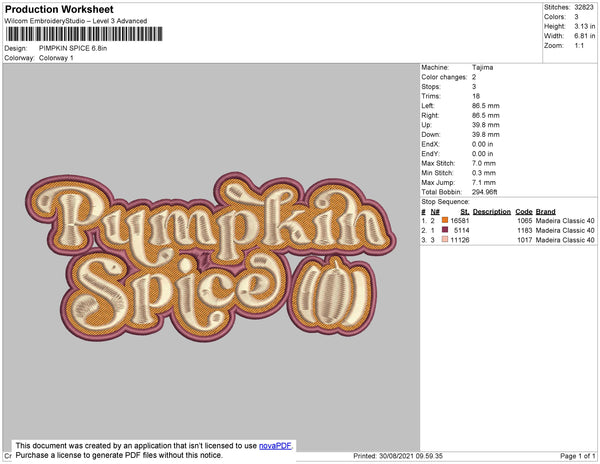
Task: Click the Width value 6.81 in
Action: 584,36
